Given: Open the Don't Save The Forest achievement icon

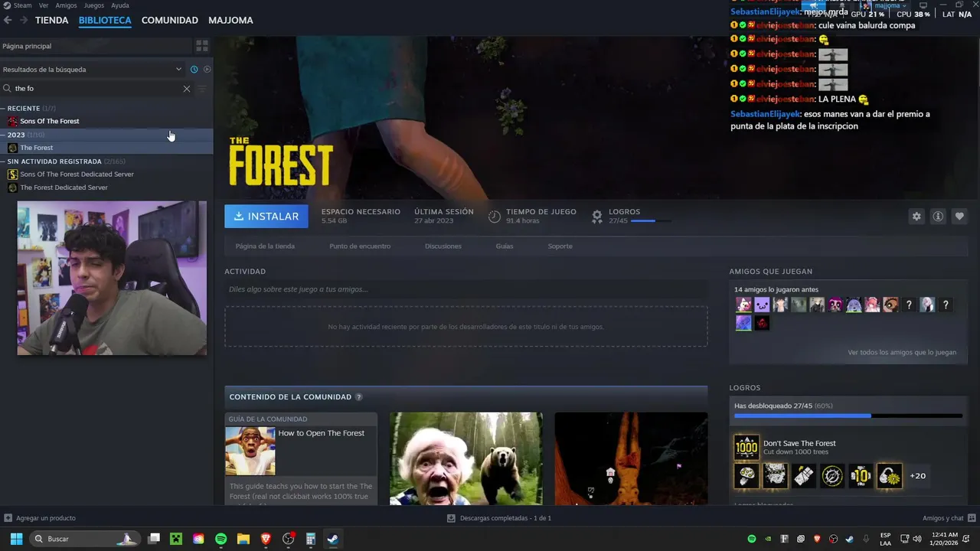Looking at the screenshot, I should pyautogui.click(x=746, y=447).
